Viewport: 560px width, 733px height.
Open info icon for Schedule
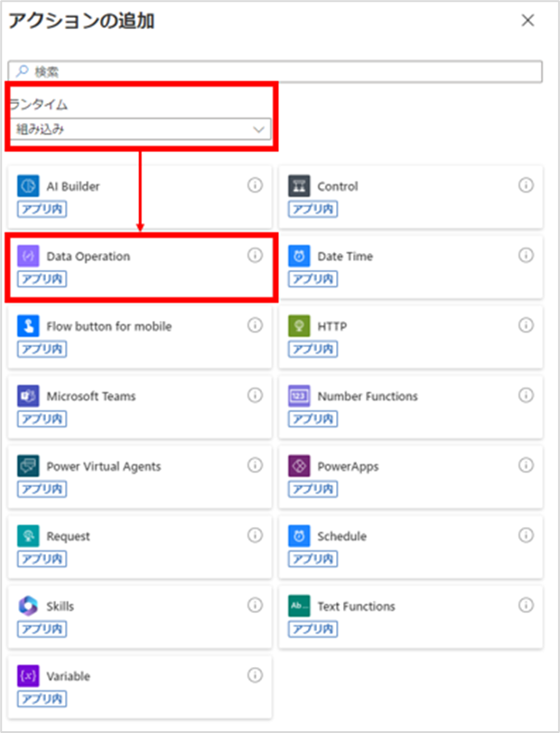pyautogui.click(x=526, y=535)
